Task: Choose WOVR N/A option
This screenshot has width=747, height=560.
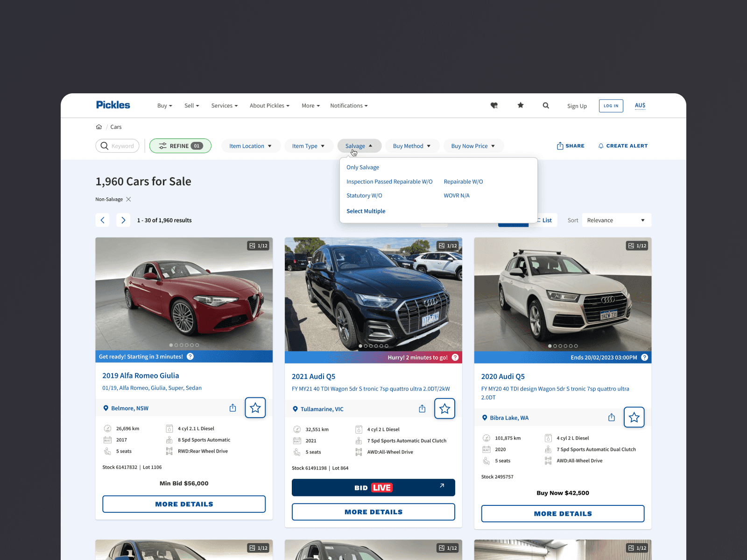Action: [x=457, y=196]
